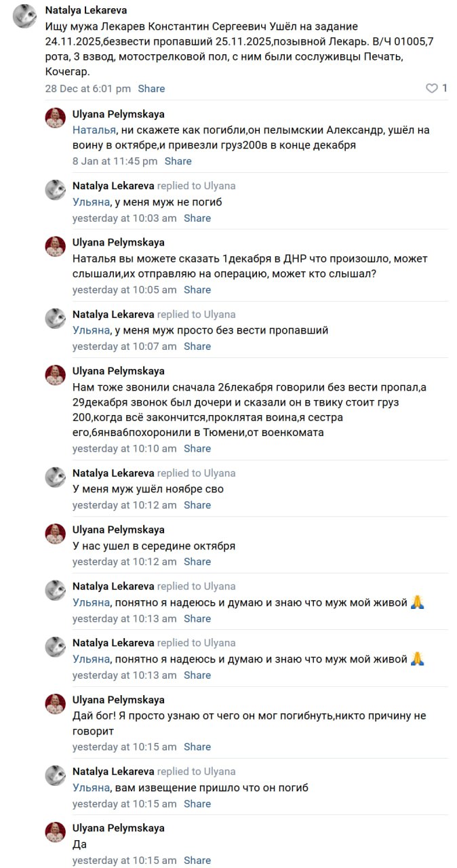The image size is (457, 868).
Task: Click the "Ульяна" mention in the 10:03 am reply
Action: tap(91, 202)
